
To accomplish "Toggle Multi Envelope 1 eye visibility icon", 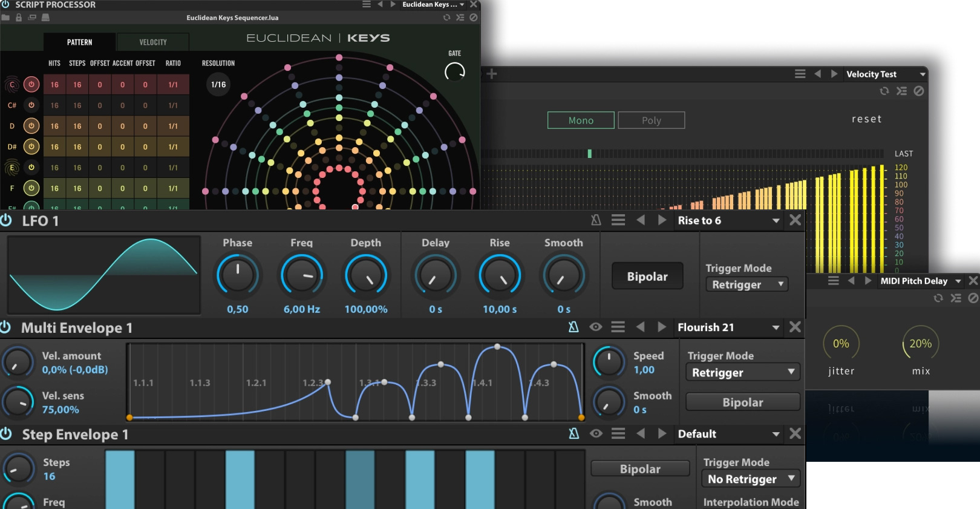I will (596, 327).
